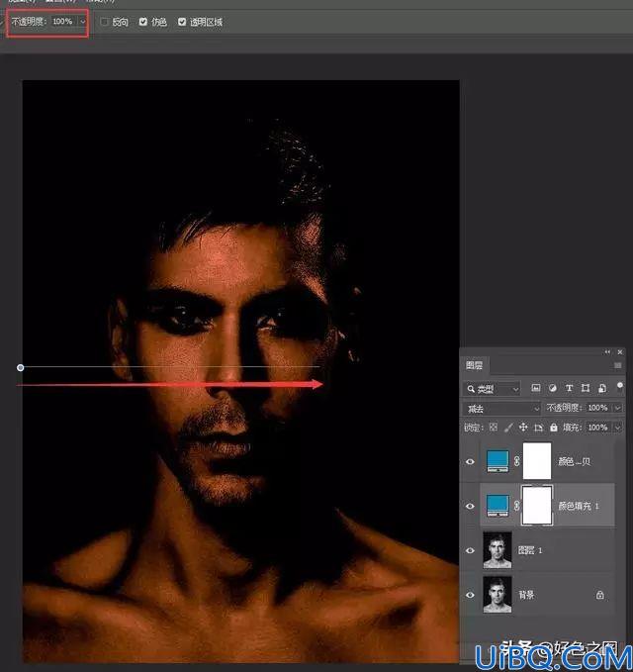Lock artboard nesting icon
Image resolution: width=633 pixels, height=672 pixels.
(x=539, y=428)
